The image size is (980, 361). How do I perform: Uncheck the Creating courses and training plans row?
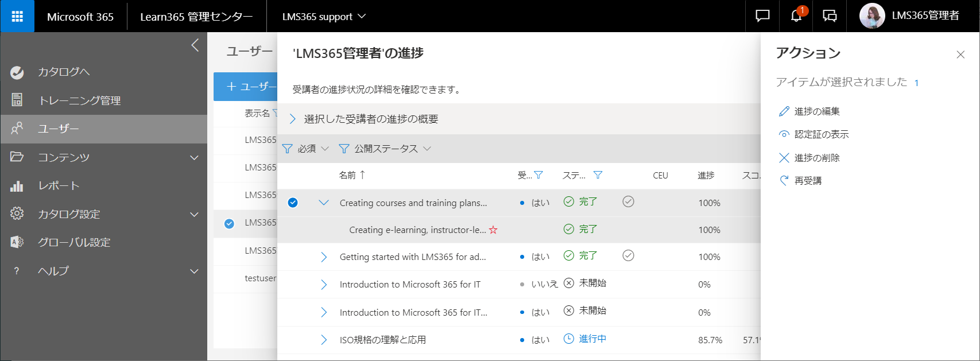[293, 203]
